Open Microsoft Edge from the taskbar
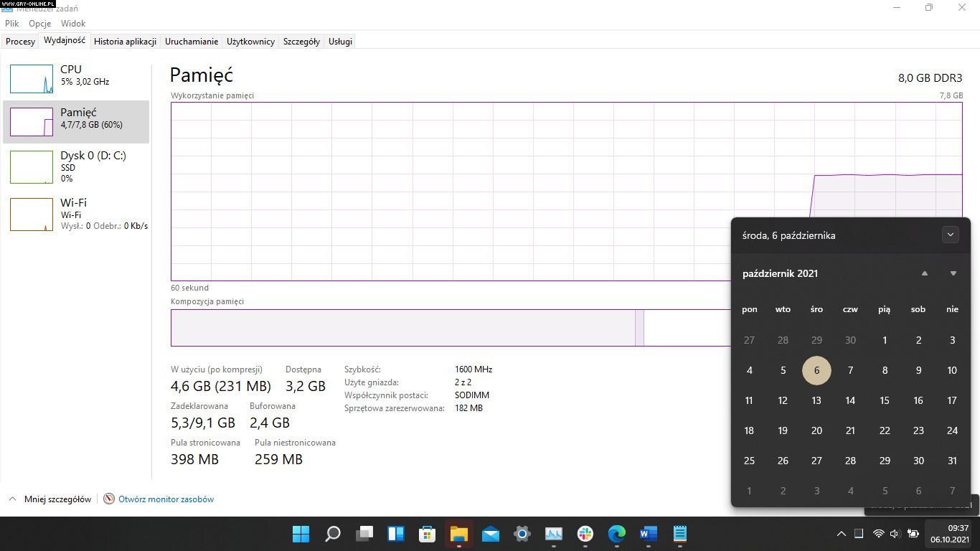This screenshot has width=980, height=551. pyautogui.click(x=617, y=534)
